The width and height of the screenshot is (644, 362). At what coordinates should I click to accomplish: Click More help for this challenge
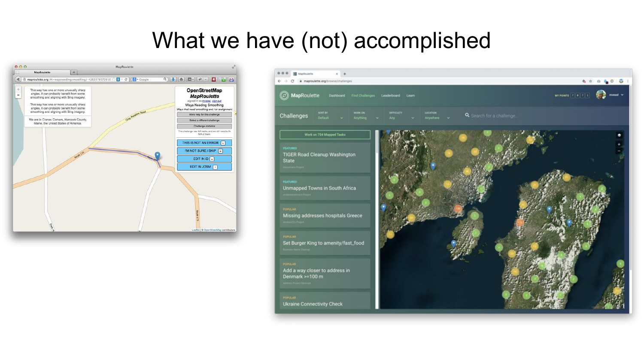point(204,115)
